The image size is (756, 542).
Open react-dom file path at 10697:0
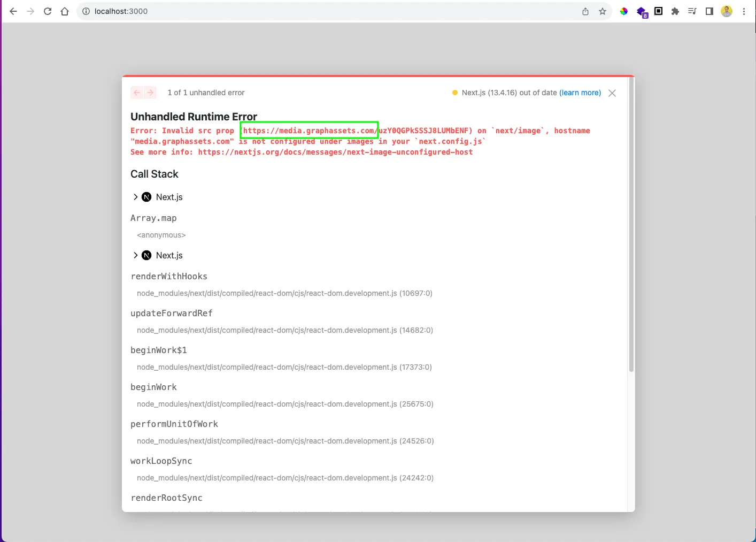pos(284,293)
